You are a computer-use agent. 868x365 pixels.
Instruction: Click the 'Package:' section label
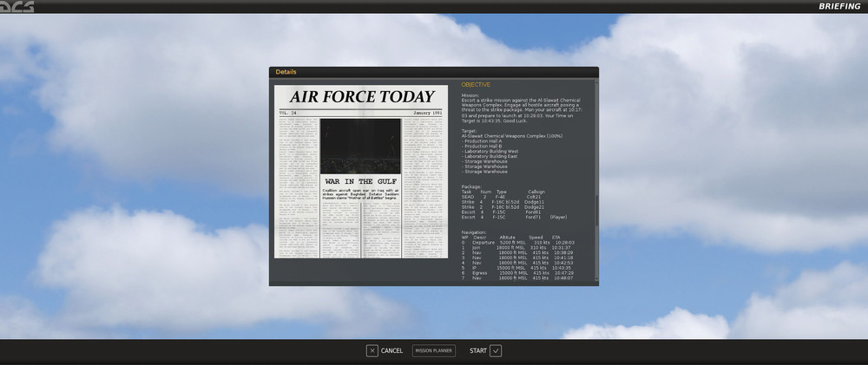pos(471,187)
